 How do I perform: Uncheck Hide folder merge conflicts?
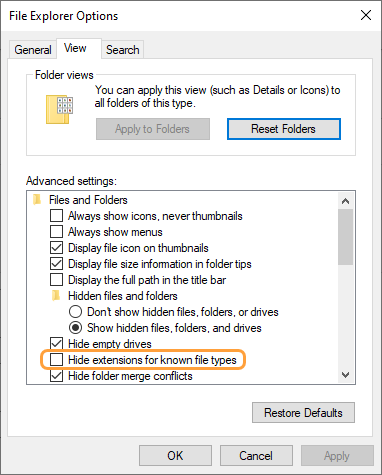(56, 376)
